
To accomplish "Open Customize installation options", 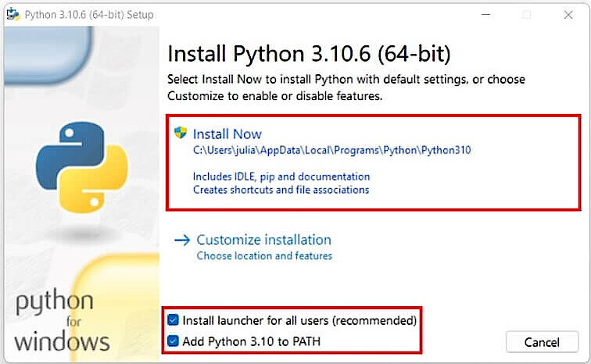I will point(263,240).
